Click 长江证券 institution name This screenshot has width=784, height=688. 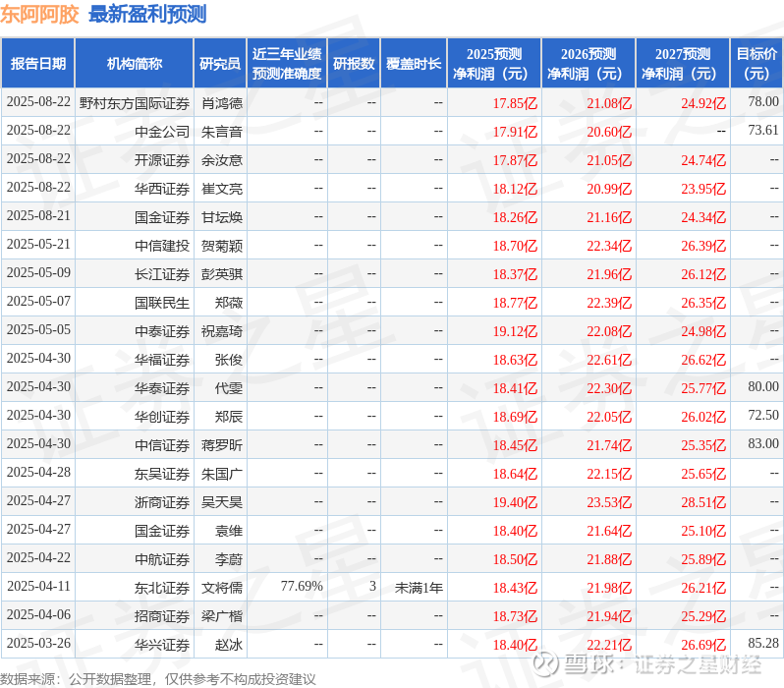(162, 274)
